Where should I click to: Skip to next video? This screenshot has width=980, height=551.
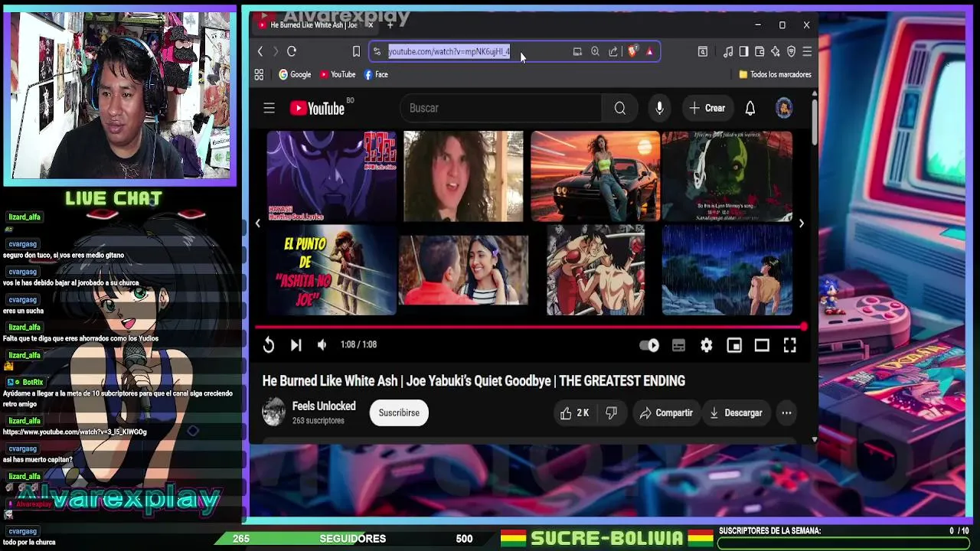pos(296,345)
